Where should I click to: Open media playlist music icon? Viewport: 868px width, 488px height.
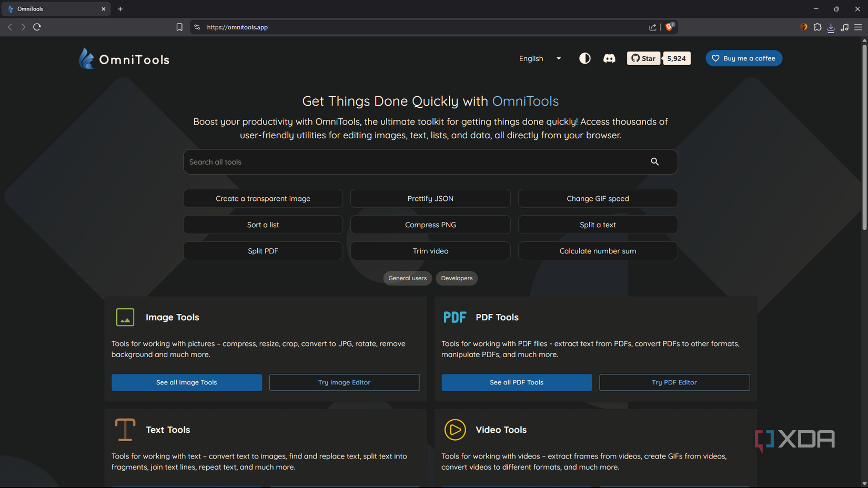click(x=844, y=27)
